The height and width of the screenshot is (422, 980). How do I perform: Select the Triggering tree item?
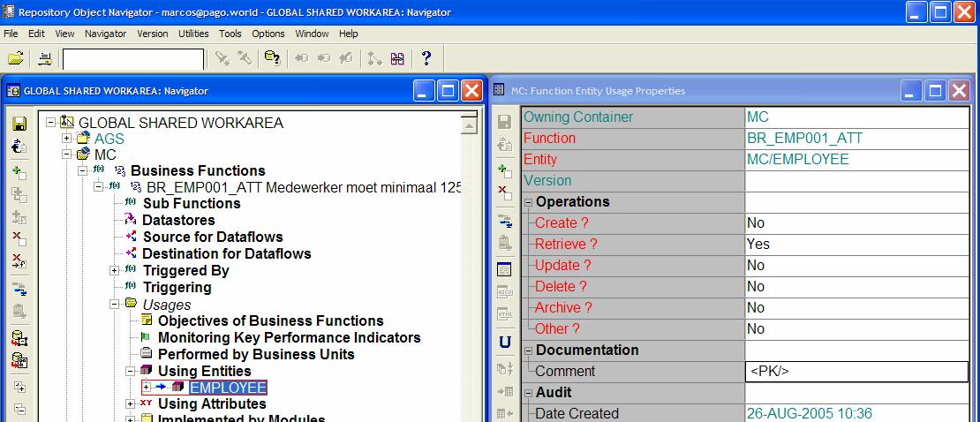(177, 288)
